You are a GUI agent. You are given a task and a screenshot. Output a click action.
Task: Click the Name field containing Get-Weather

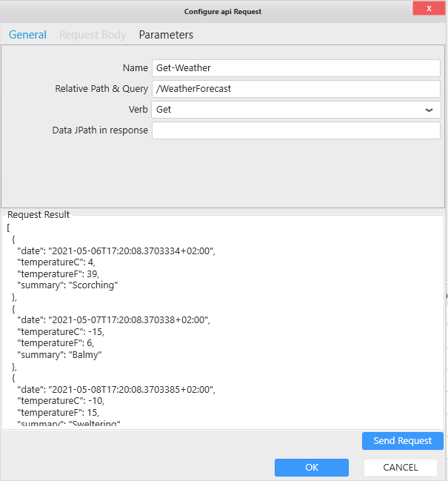pyautogui.click(x=296, y=67)
